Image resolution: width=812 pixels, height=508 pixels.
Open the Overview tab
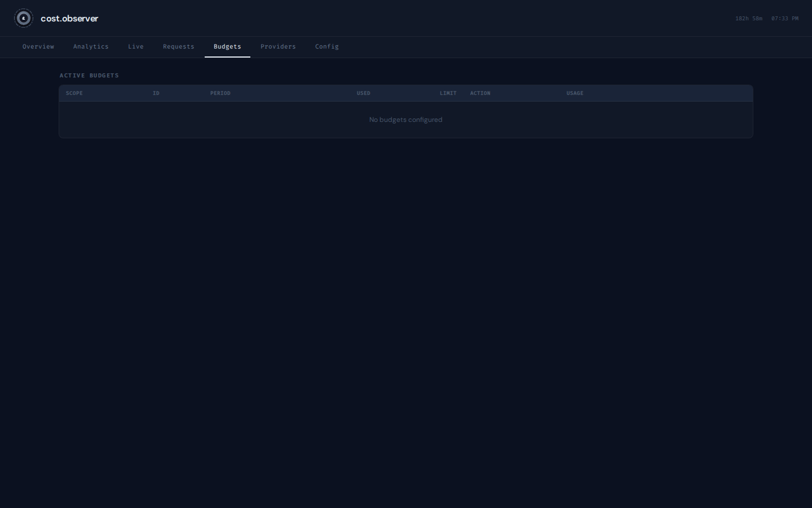point(38,47)
